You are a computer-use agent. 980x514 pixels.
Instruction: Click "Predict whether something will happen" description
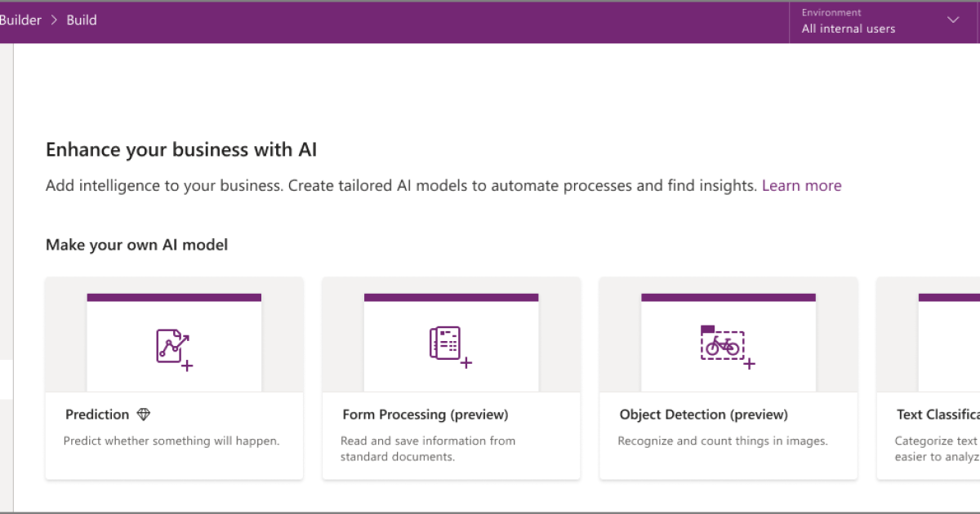click(171, 441)
